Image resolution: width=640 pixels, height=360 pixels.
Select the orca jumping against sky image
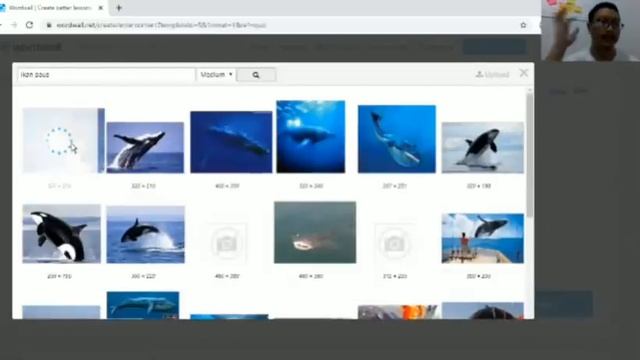482,147
